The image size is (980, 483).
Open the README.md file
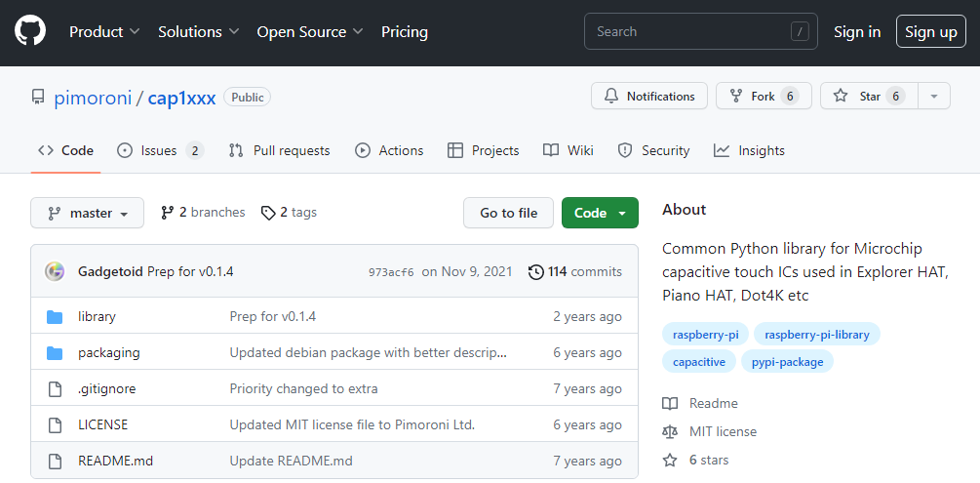(x=116, y=462)
